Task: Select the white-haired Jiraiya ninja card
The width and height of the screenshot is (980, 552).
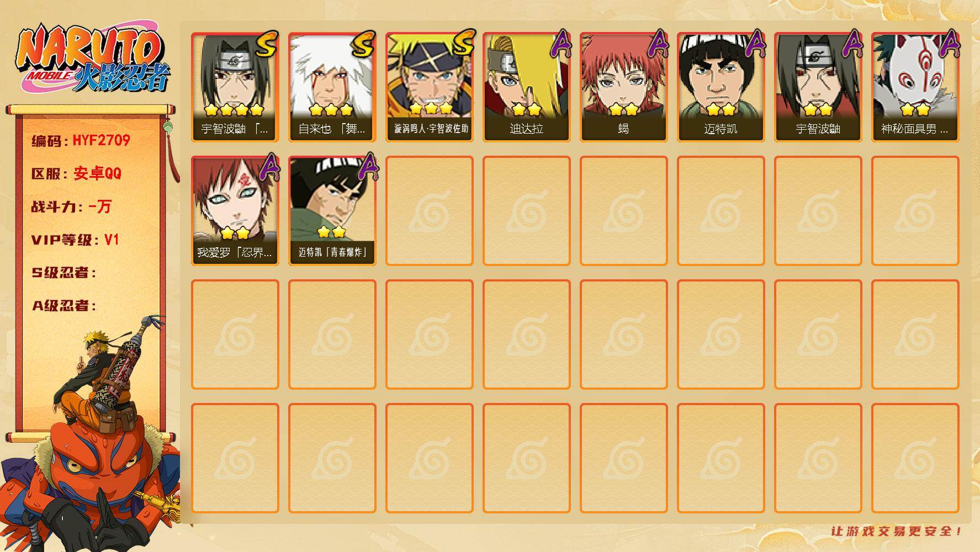Action: click(332, 87)
